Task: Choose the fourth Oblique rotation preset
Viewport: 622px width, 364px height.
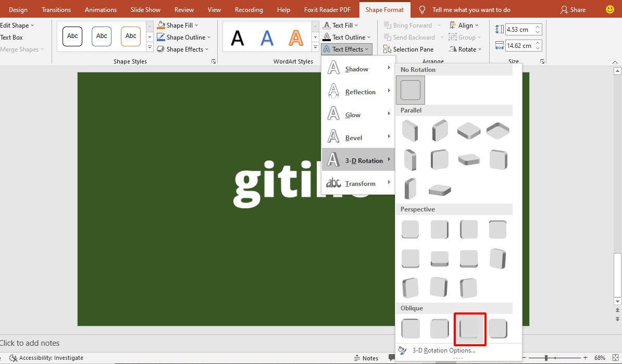Action: pos(498,329)
